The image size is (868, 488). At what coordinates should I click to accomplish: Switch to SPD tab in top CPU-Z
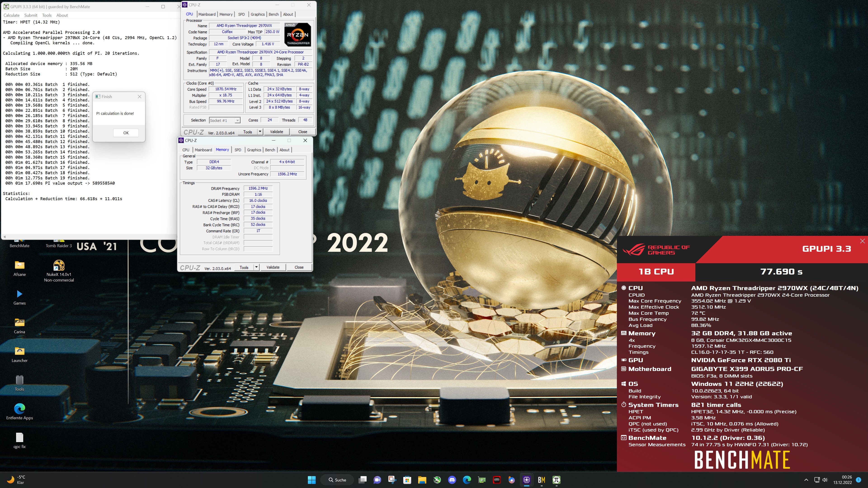(241, 14)
